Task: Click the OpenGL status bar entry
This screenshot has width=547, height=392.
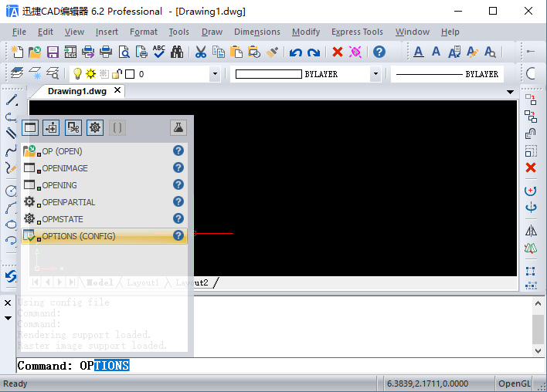Action: point(515,384)
